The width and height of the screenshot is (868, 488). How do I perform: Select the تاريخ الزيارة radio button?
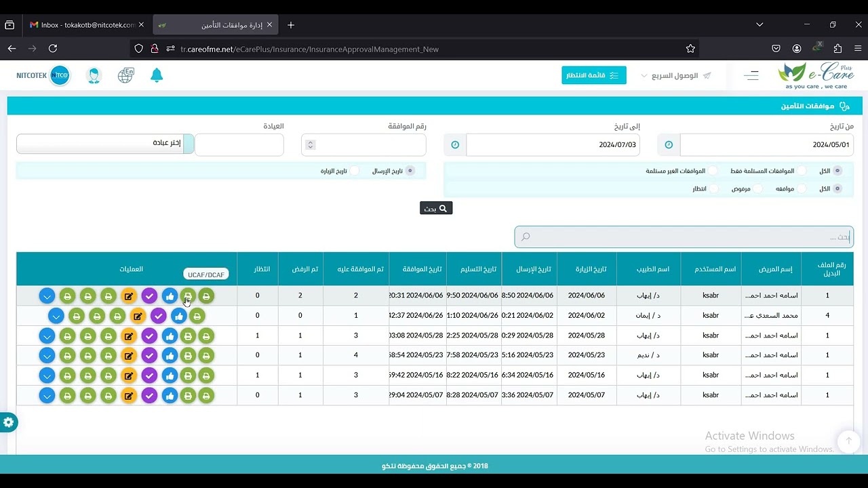pos(354,171)
